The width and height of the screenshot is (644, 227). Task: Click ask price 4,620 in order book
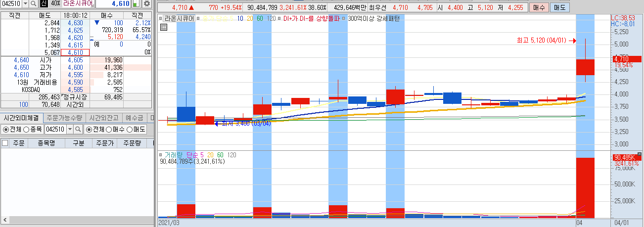tap(75, 38)
